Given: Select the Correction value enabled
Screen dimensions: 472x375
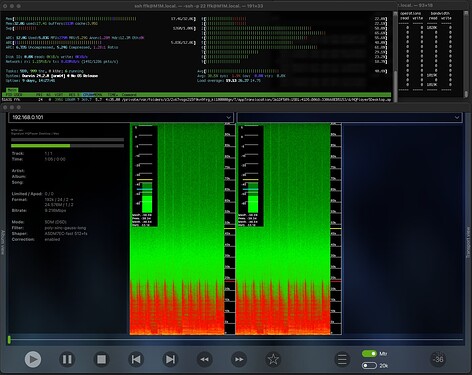Looking at the screenshot, I should (52, 239).
